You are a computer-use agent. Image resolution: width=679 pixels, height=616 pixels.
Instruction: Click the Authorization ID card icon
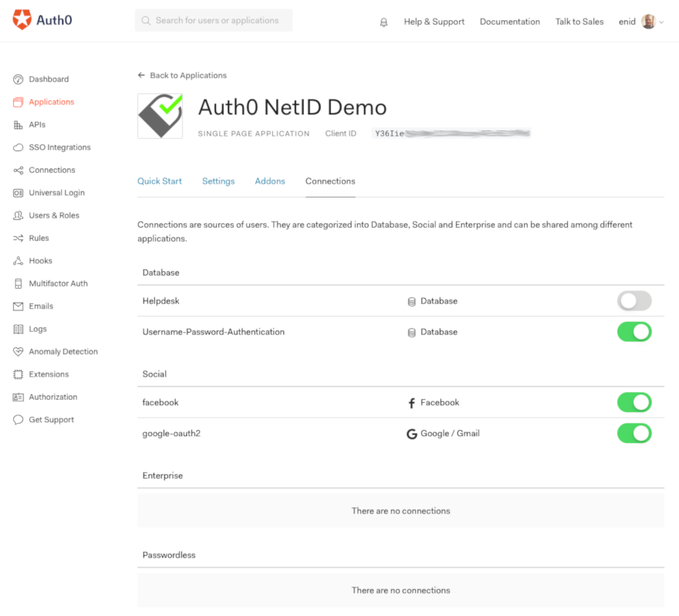(x=19, y=398)
